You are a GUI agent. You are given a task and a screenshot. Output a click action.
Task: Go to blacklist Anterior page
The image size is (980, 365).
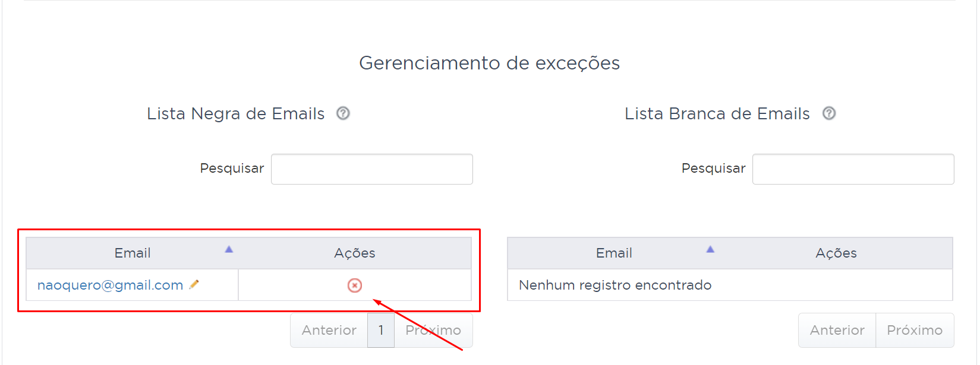[x=329, y=330]
